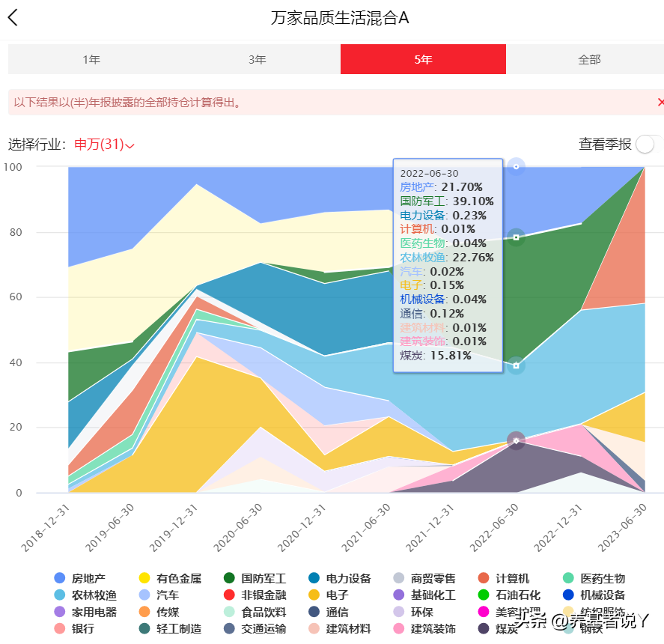Viewport: 664px width, 644px height.
Task: Click the 2020-12-31 axis label
Action: pos(302,528)
